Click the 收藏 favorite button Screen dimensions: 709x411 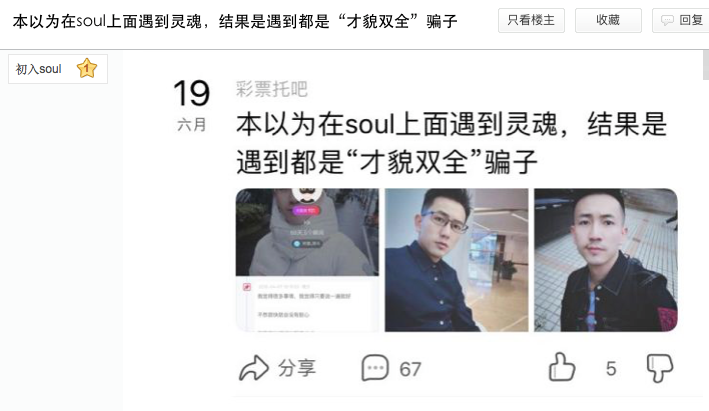pyautogui.click(x=608, y=20)
